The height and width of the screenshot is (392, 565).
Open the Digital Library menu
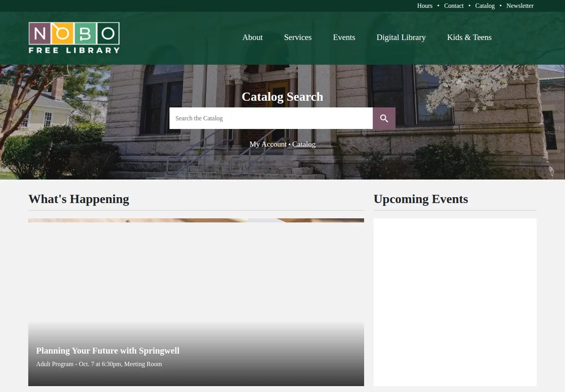click(401, 37)
